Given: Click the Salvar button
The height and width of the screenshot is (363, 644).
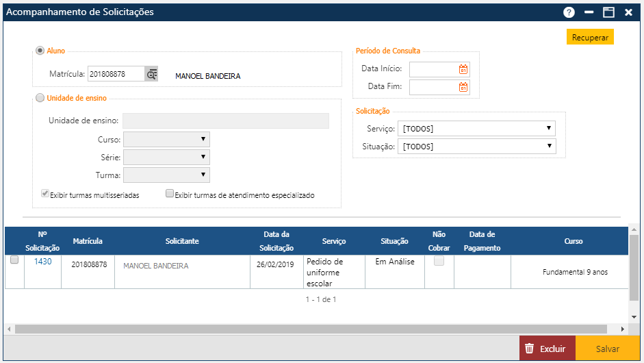Looking at the screenshot, I should point(608,349).
